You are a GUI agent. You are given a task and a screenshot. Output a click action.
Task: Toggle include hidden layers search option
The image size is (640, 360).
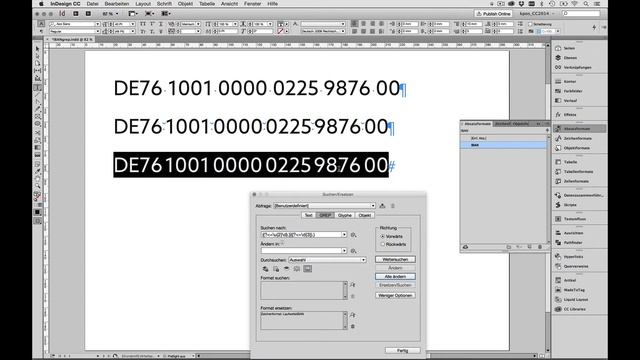click(287, 269)
